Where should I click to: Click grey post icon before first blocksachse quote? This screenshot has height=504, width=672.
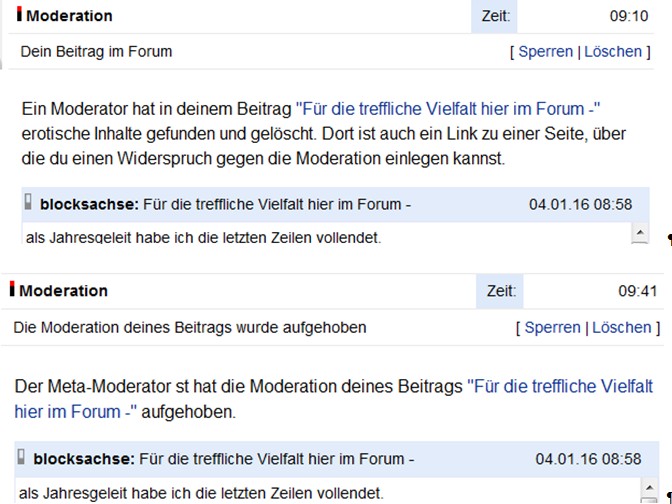coord(29,203)
